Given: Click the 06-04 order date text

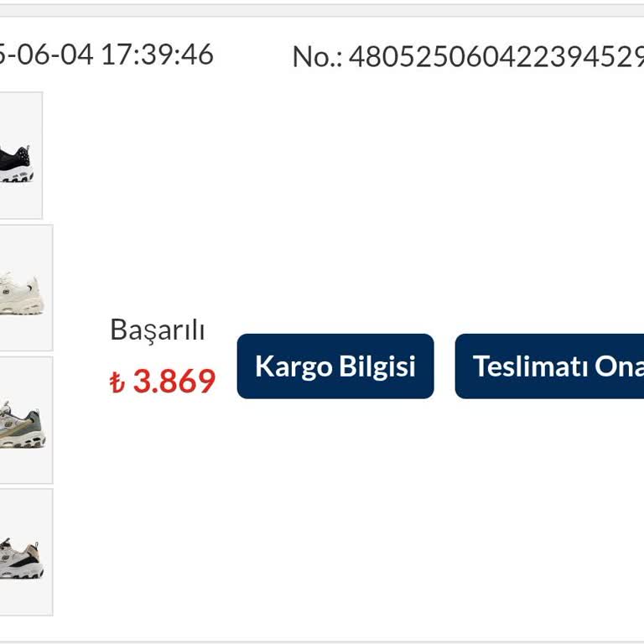Looking at the screenshot, I should pyautogui.click(x=52, y=55).
